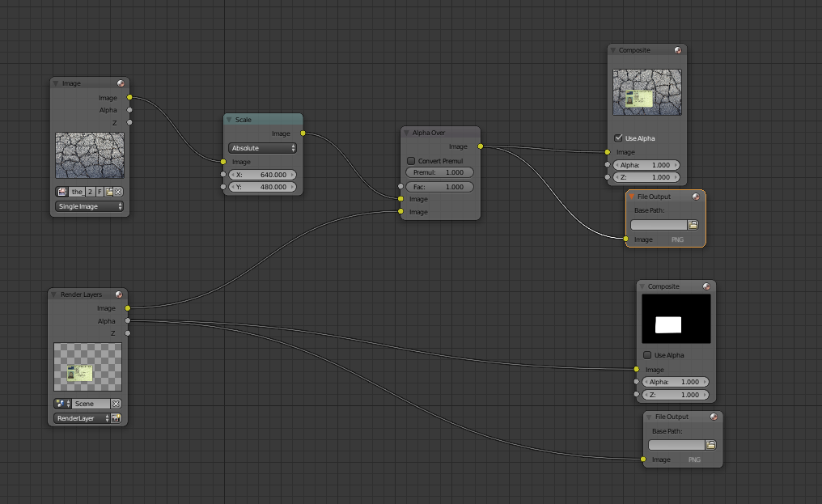Collapse cracked-ground Composite node with triangle

(612, 50)
